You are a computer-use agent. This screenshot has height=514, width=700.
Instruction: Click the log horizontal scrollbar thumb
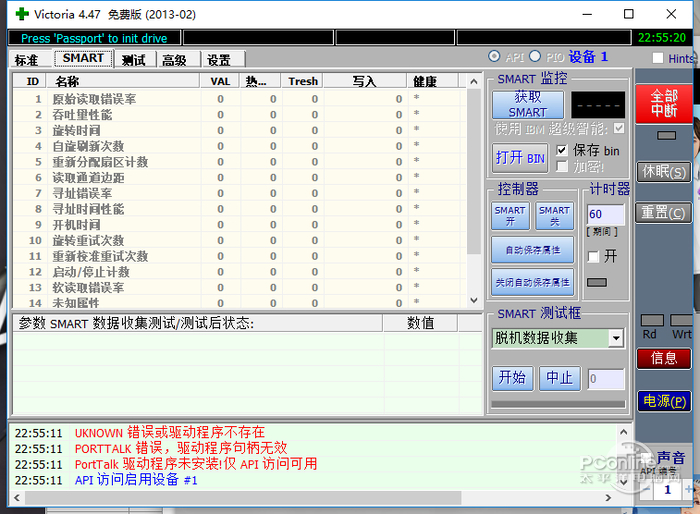click(x=243, y=497)
